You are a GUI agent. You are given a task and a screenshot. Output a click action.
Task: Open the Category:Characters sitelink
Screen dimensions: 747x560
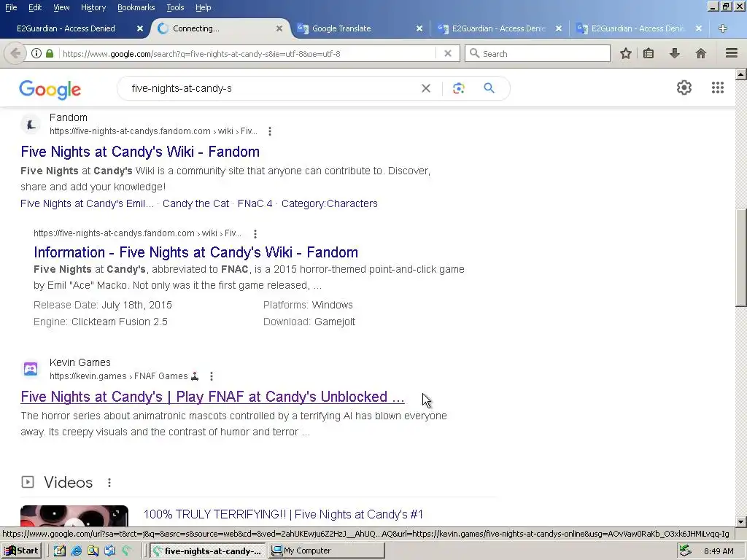click(329, 203)
